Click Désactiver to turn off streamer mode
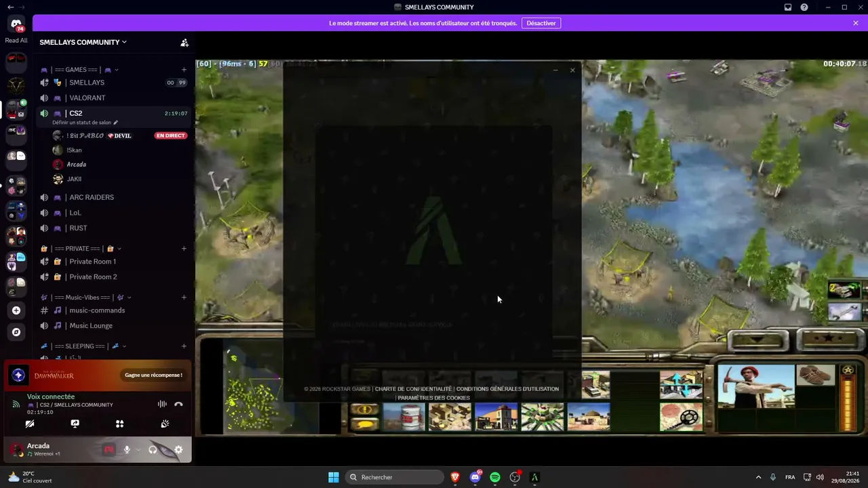 point(541,23)
